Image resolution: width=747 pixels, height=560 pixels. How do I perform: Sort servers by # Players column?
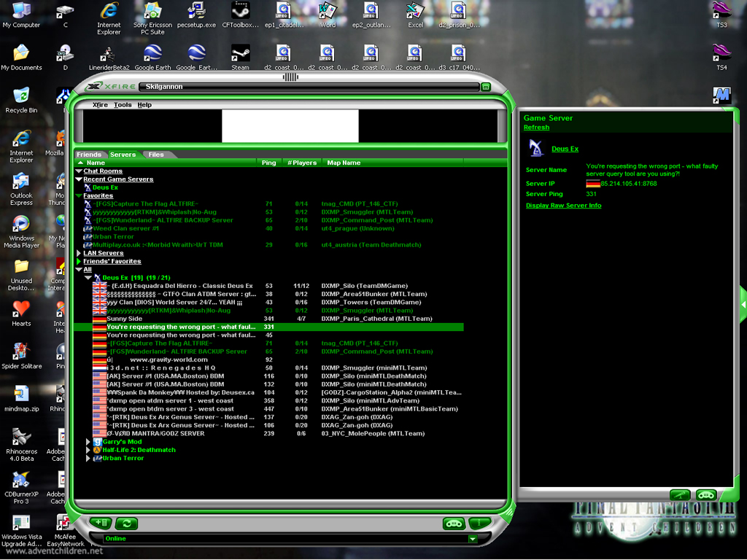[302, 163]
